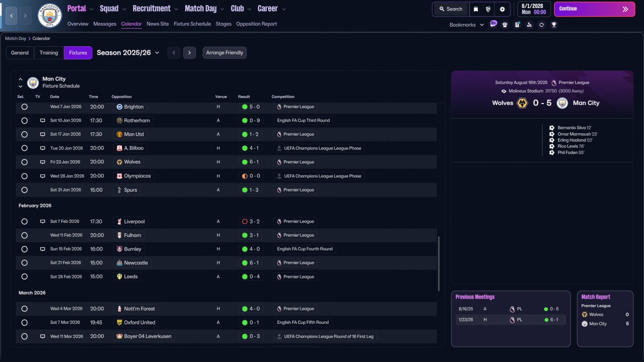Select the radio button for the Newcastle fixture
This screenshot has height=362, width=644.
(24, 263)
